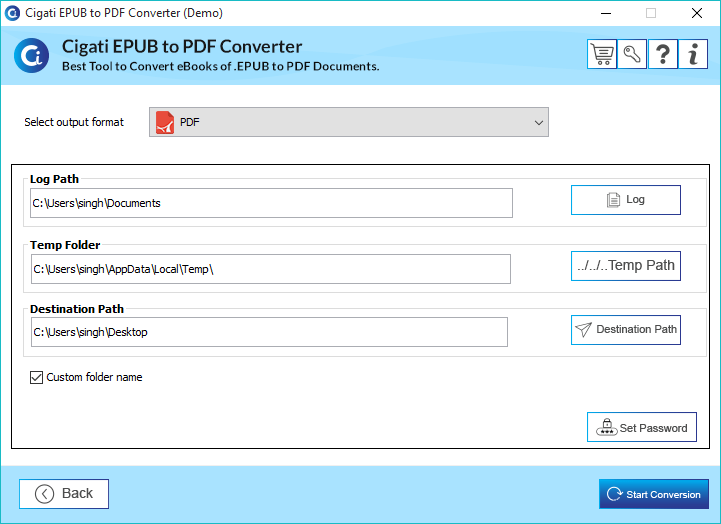Click the 'Select output format' label
Viewport: 721px width, 524px height.
[x=74, y=122]
